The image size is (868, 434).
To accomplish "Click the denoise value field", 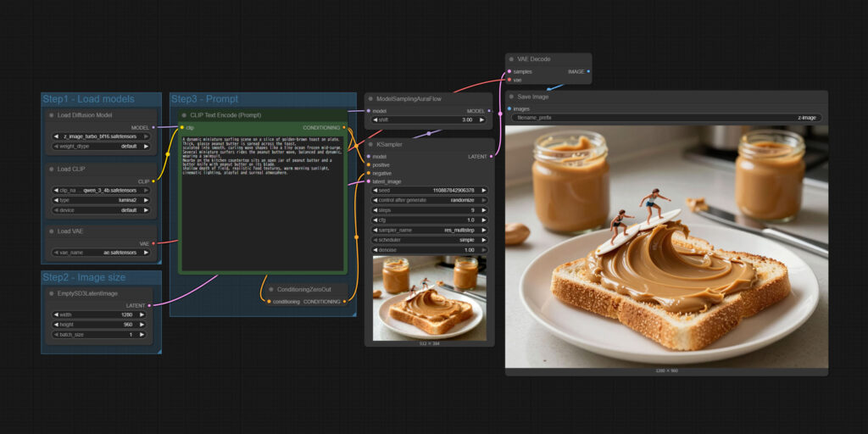I will click(x=428, y=250).
